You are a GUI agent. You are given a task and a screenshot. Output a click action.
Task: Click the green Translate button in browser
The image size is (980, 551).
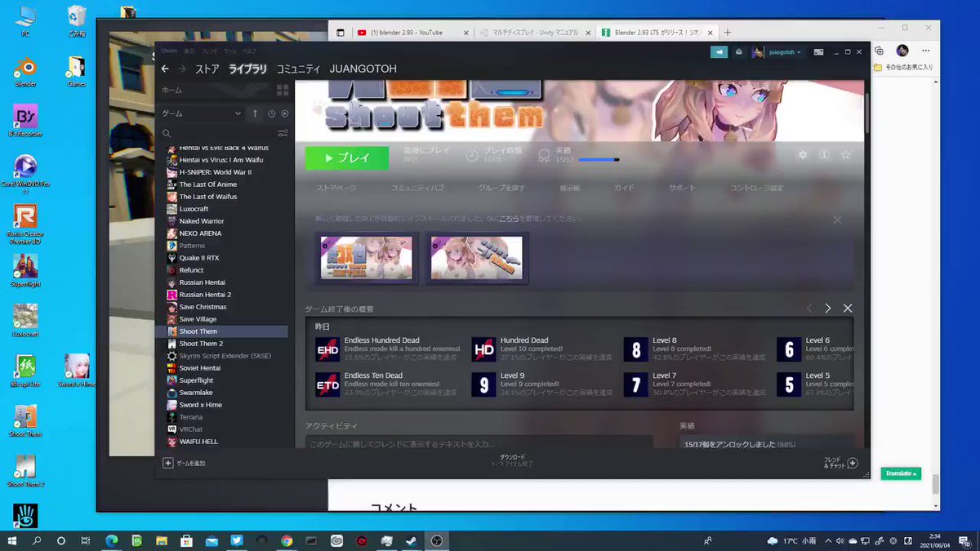coord(900,473)
